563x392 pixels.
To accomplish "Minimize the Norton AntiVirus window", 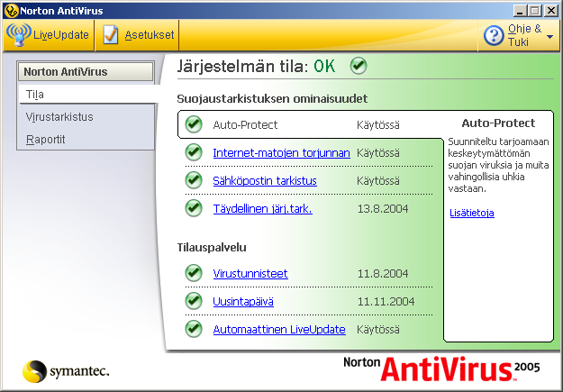I will 519,11.
